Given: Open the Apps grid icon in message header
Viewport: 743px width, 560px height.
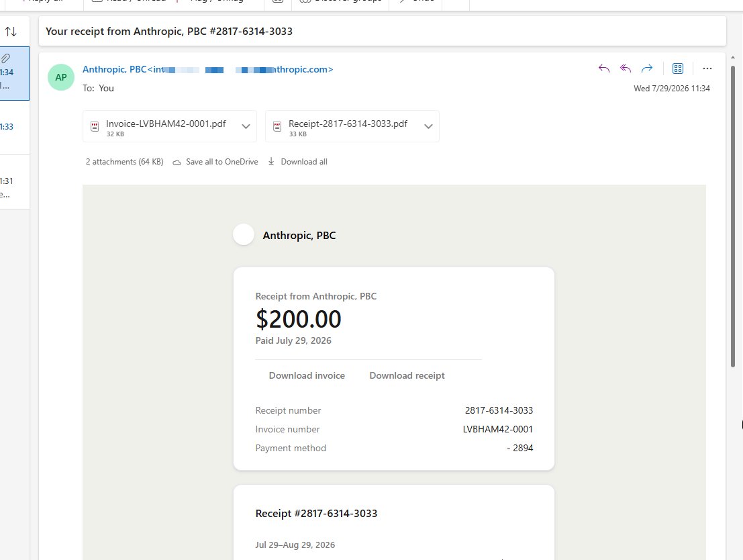Looking at the screenshot, I should 678,68.
